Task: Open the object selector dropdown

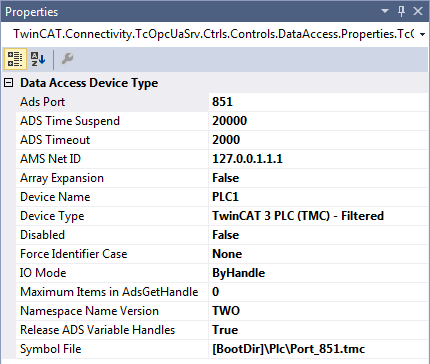Action: 422,34
